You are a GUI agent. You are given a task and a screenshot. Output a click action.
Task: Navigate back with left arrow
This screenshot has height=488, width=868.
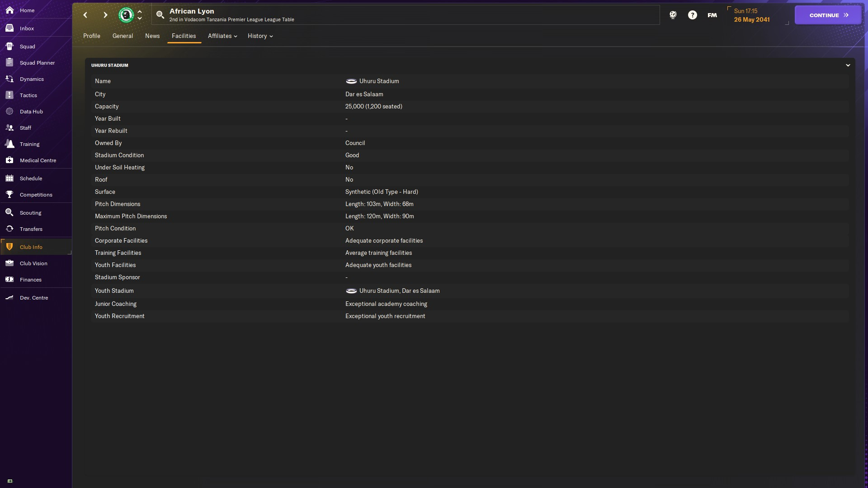(x=85, y=15)
